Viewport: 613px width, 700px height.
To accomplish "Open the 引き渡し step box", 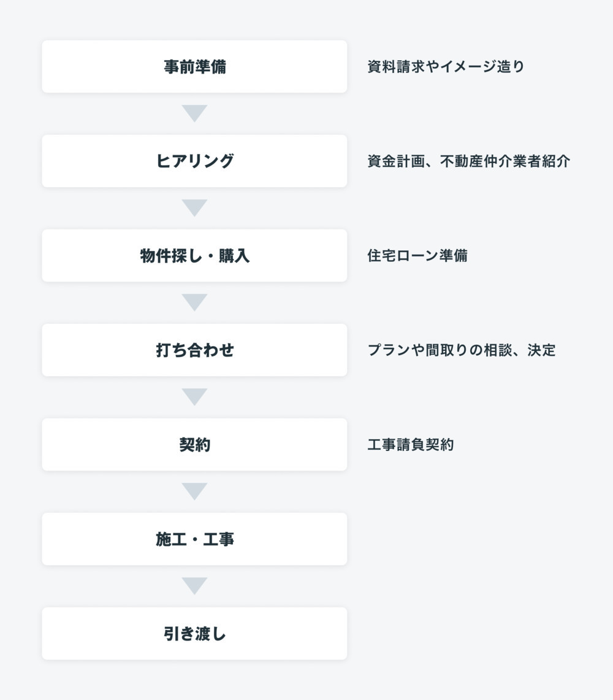I will click(194, 634).
